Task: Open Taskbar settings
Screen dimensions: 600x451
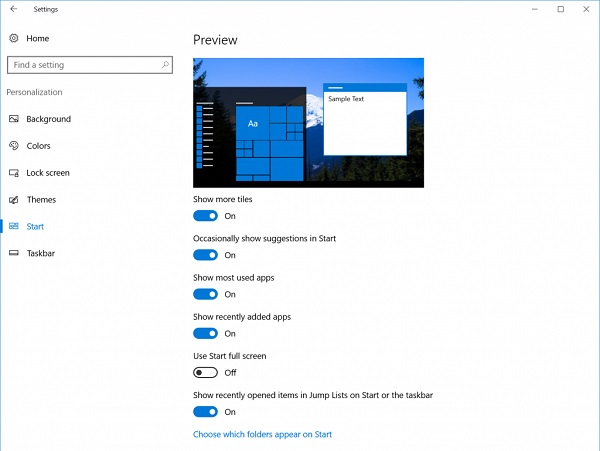Action: (x=41, y=253)
